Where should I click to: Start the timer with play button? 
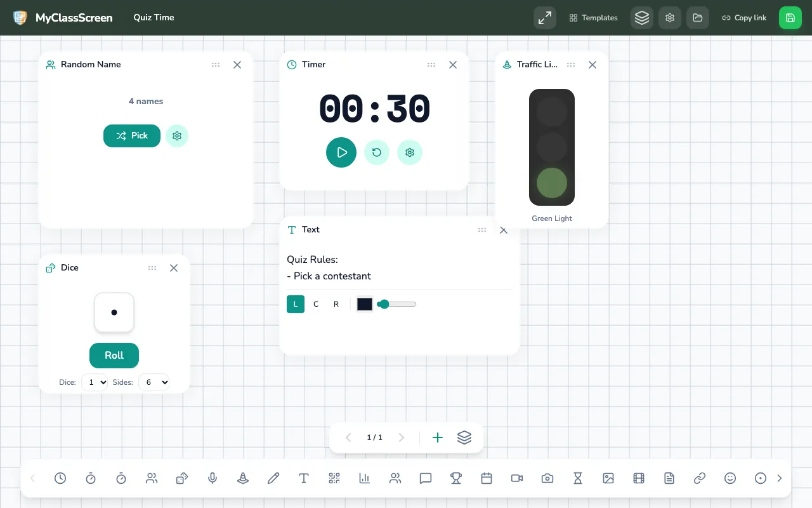coord(341,152)
